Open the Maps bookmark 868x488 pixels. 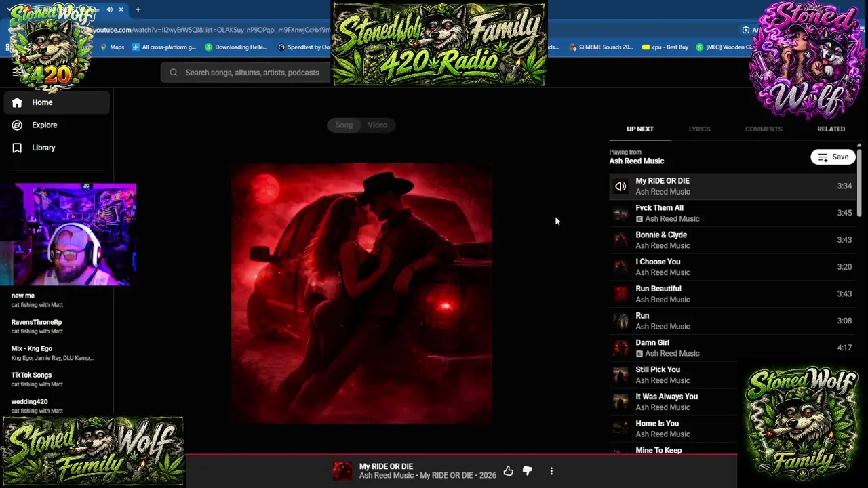tap(113, 47)
